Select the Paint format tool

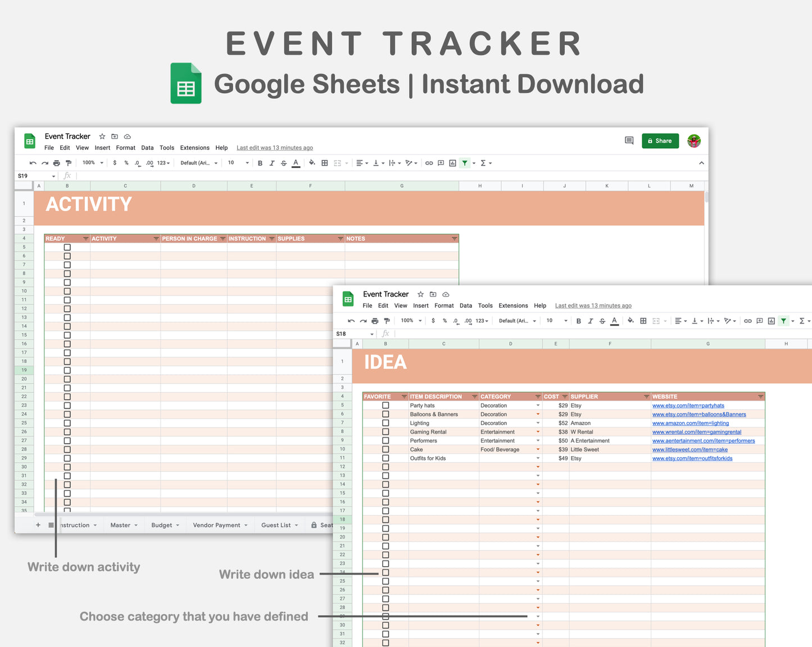point(69,163)
